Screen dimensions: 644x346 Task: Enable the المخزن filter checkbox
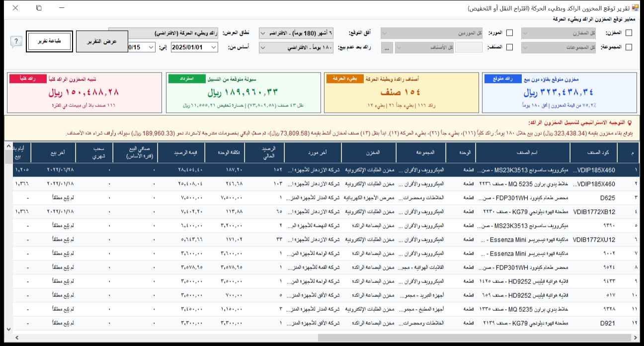629,33
